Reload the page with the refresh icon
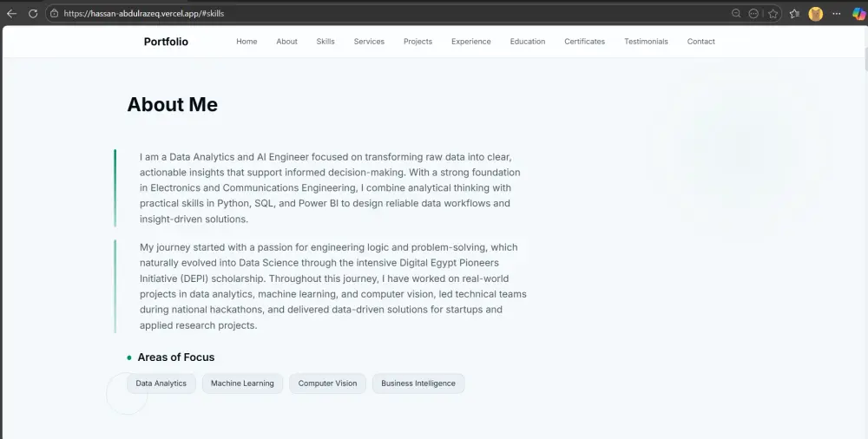 tap(33, 14)
